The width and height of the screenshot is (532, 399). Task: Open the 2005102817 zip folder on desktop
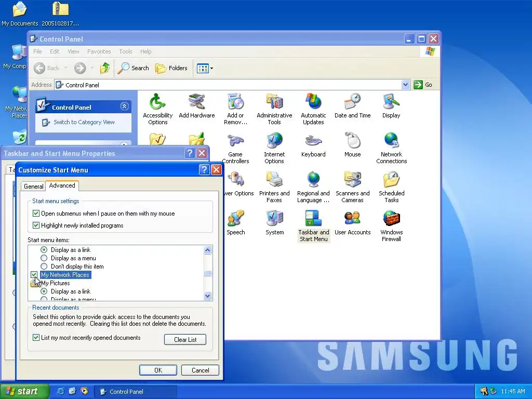pyautogui.click(x=60, y=14)
